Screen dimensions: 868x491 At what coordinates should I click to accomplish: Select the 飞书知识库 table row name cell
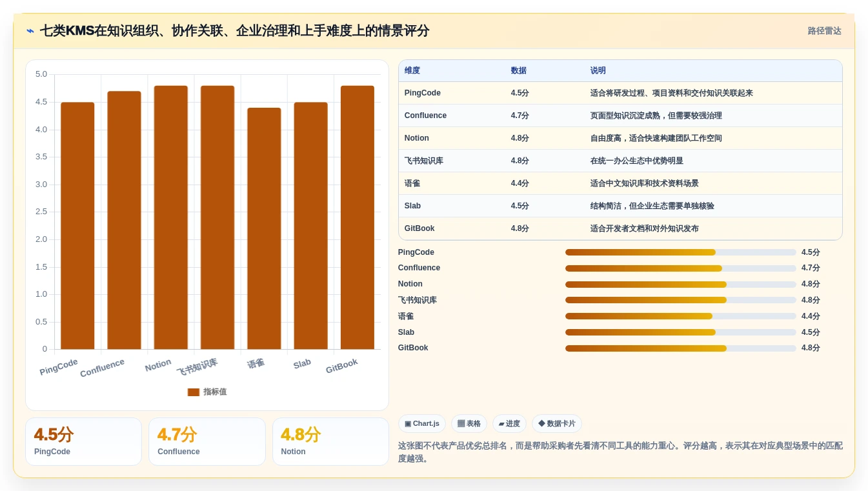pyautogui.click(x=424, y=161)
